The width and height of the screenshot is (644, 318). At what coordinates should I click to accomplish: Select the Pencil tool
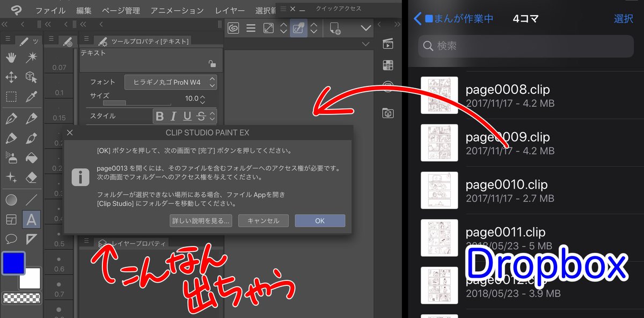pyautogui.click(x=32, y=119)
